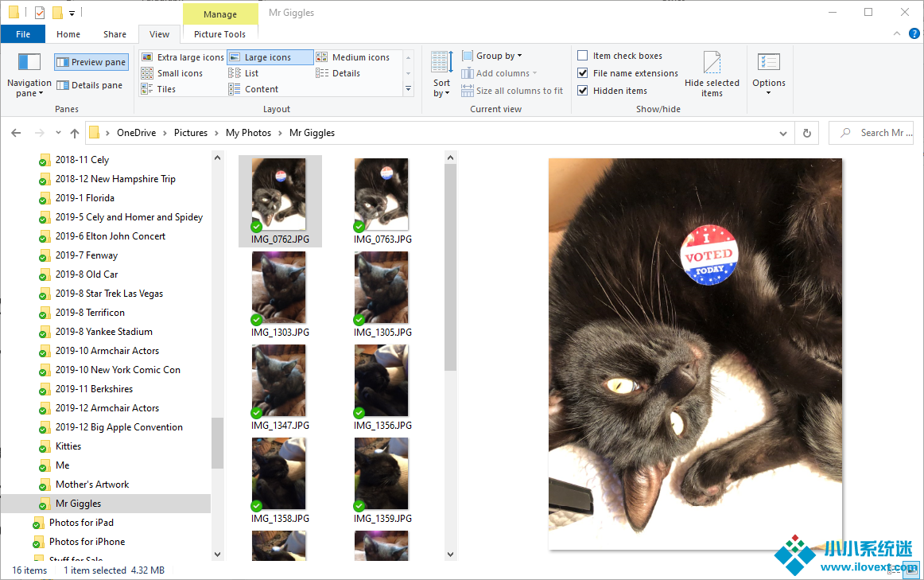Select the IMG_1347.JPG thumbnail
The width and height of the screenshot is (924, 580).
pyautogui.click(x=280, y=387)
